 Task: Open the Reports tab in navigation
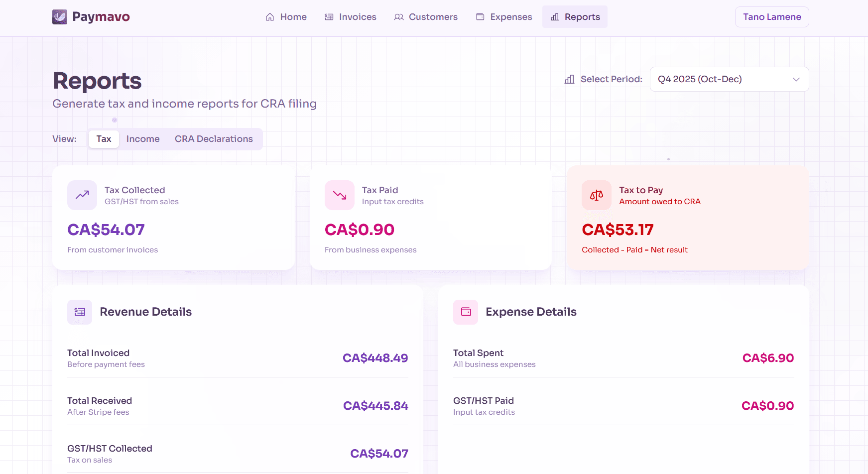(575, 16)
